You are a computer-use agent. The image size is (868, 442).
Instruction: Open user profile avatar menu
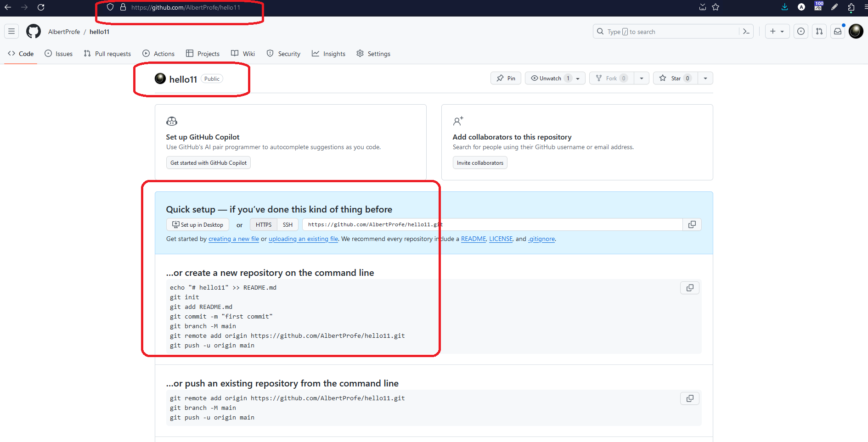(856, 31)
